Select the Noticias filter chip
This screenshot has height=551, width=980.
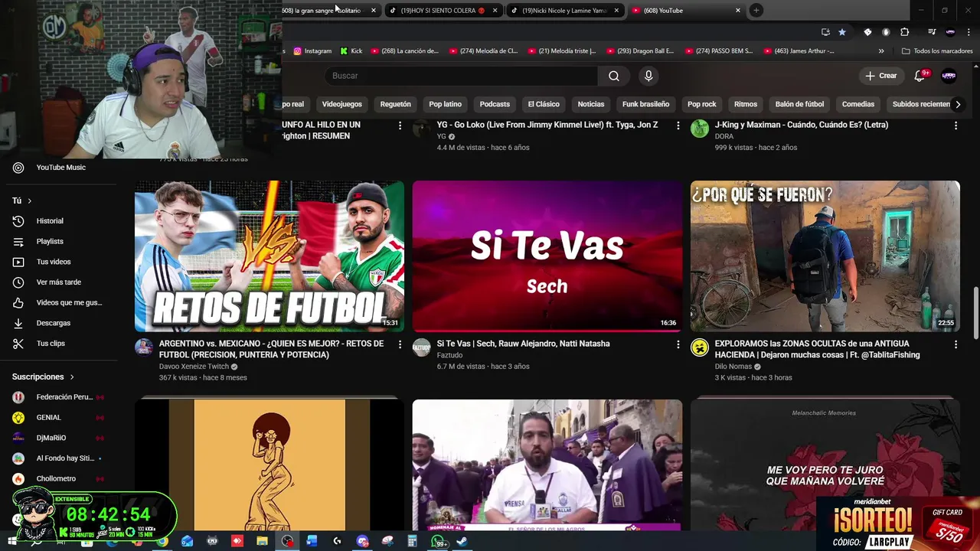[x=591, y=104]
